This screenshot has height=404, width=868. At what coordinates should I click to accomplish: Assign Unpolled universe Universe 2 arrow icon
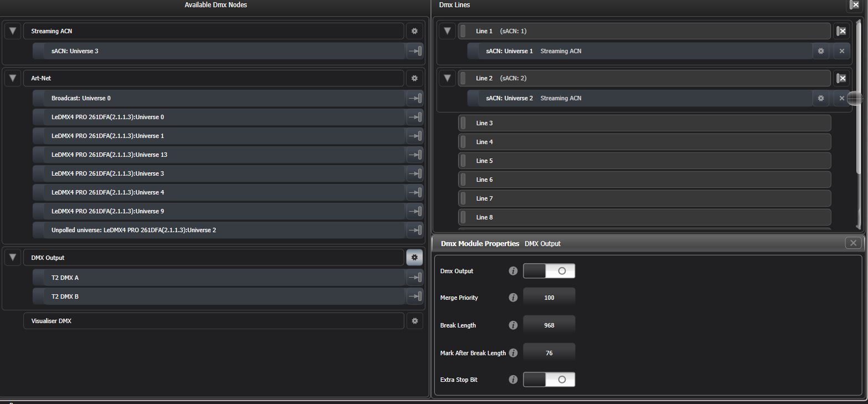(x=415, y=230)
